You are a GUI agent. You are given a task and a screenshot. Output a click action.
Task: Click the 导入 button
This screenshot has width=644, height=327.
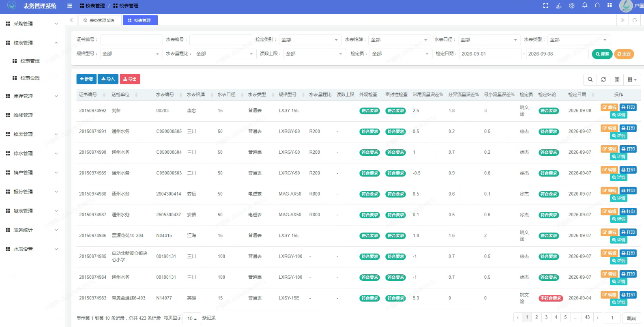[108, 79]
